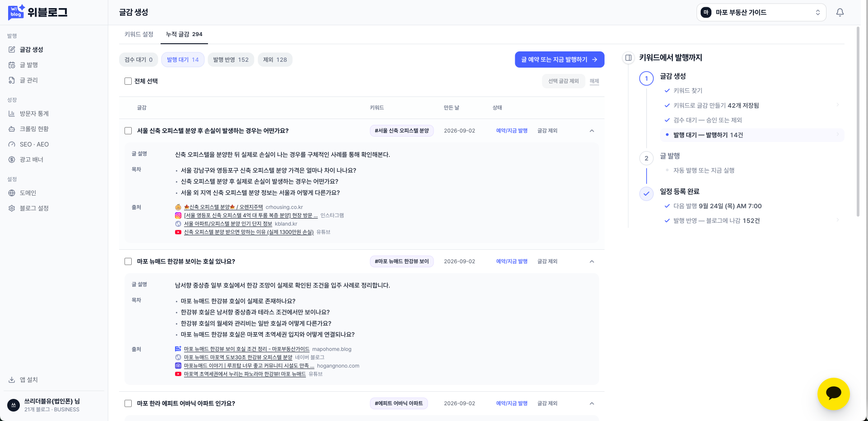Click 글 관리 document icon in sidebar
The width and height of the screenshot is (868, 421).
[x=12, y=80]
